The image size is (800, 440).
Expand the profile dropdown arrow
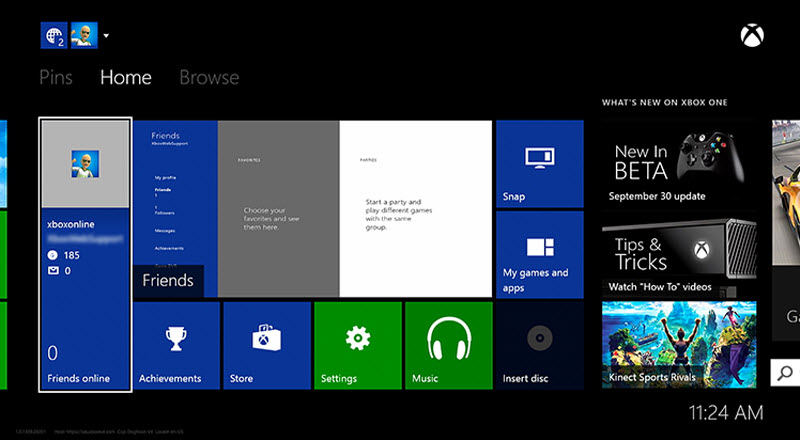tap(106, 36)
